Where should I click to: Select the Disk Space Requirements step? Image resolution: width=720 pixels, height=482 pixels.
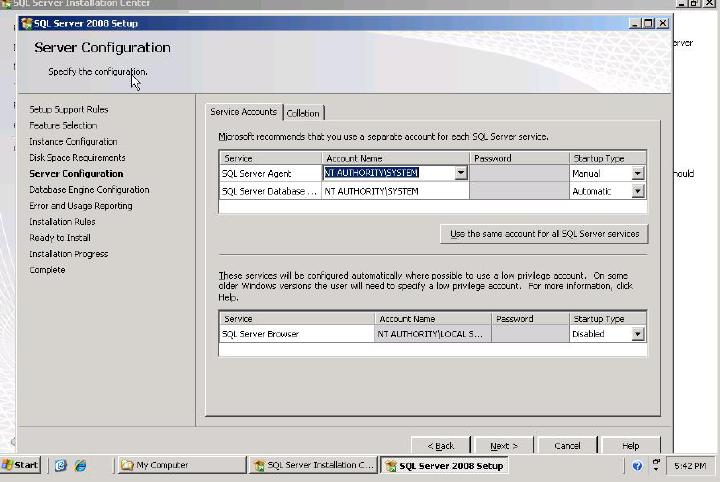point(77,157)
